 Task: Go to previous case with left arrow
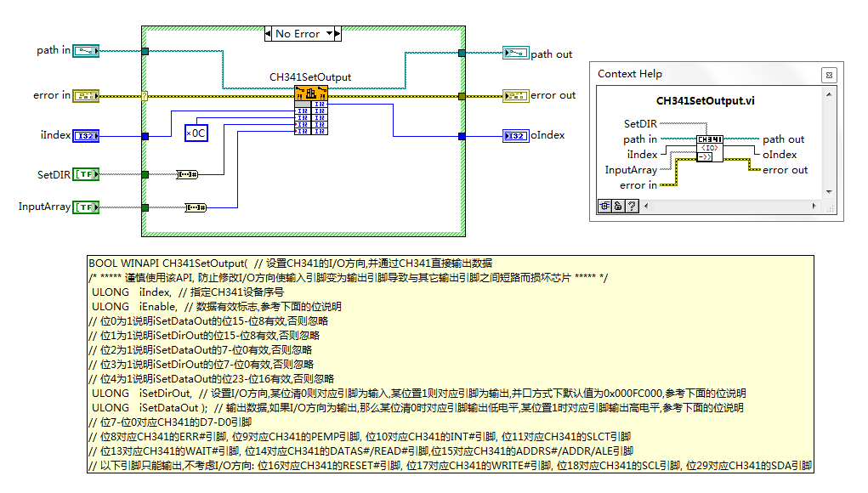click(x=268, y=34)
